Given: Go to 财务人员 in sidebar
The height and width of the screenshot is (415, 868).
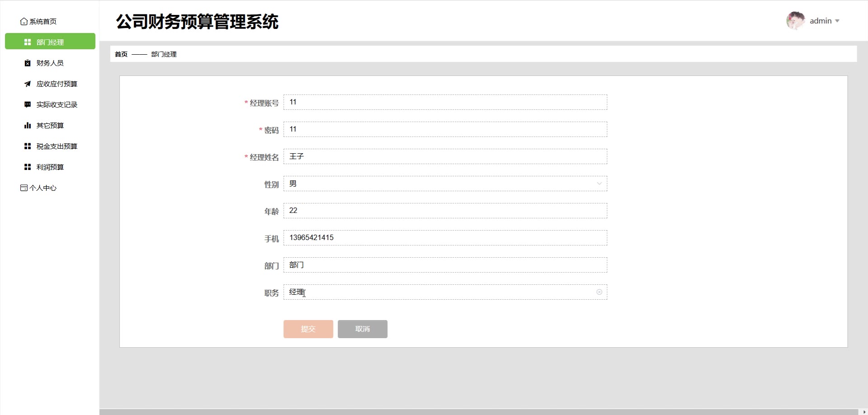Looking at the screenshot, I should coord(50,63).
